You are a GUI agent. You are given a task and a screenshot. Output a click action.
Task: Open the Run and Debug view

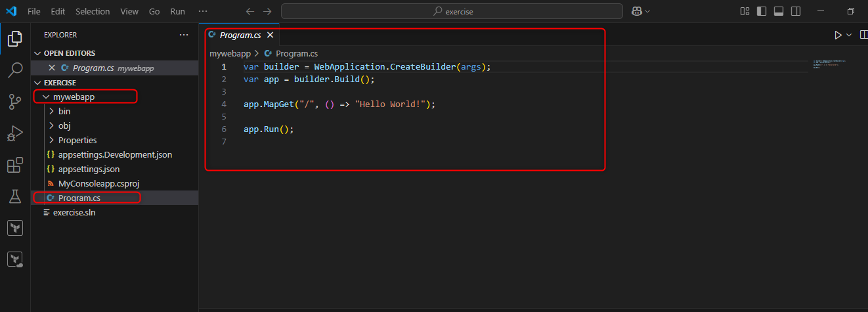pyautogui.click(x=14, y=133)
